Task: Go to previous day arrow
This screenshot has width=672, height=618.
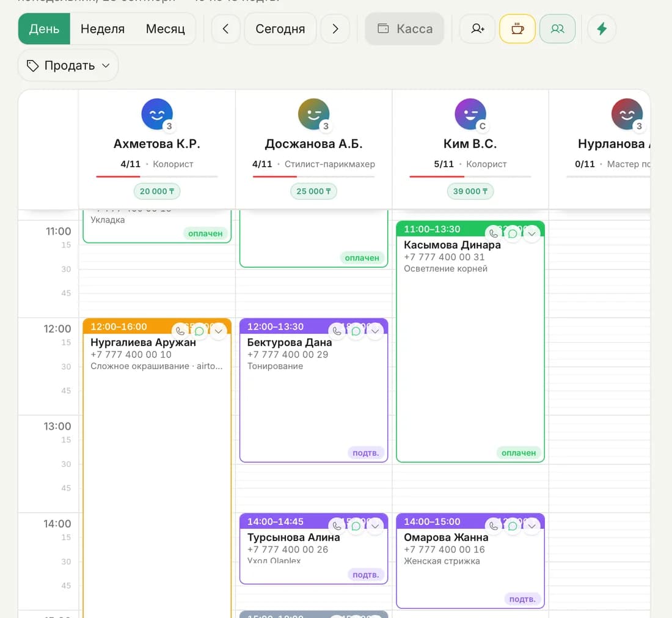Action: (x=225, y=29)
